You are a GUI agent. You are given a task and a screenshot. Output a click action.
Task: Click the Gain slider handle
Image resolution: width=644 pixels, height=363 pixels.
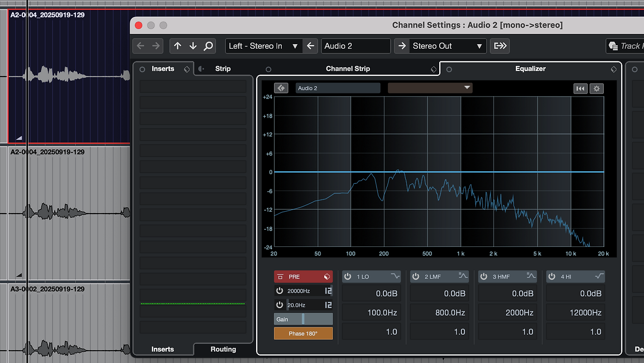[303, 319]
